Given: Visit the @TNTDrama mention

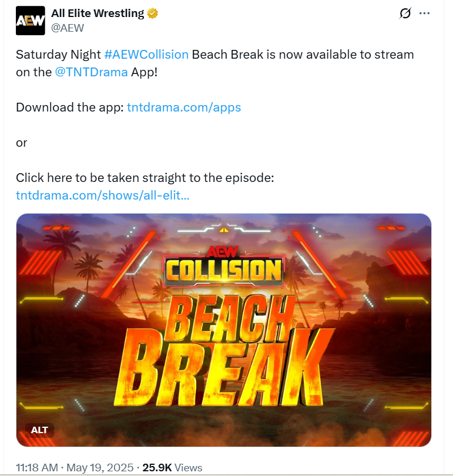Looking at the screenshot, I should (91, 72).
